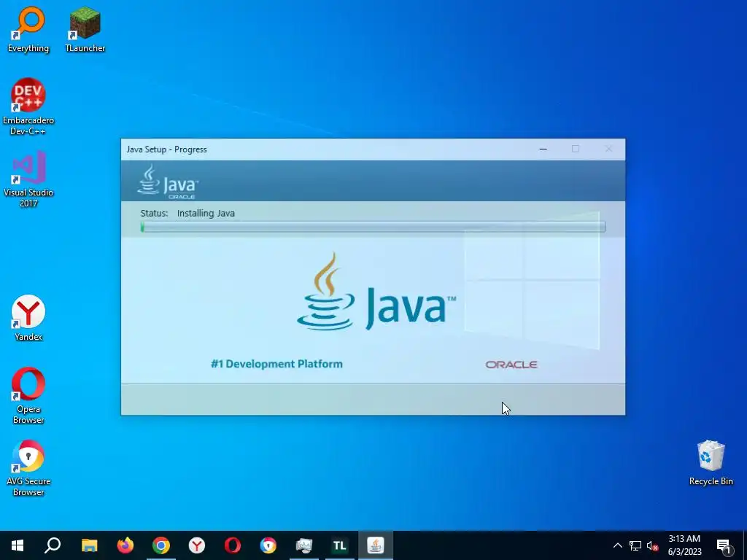Open the photo-stack app in the taskbar
Screen dimensions: 747x560
tap(304, 545)
